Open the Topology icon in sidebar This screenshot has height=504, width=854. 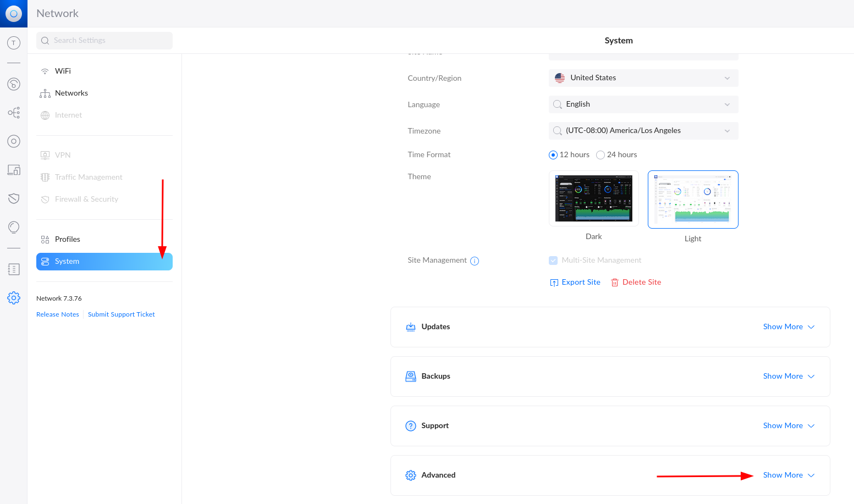point(14,113)
